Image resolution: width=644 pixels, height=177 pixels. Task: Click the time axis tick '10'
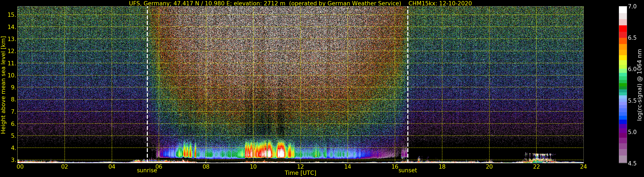tap(253, 166)
